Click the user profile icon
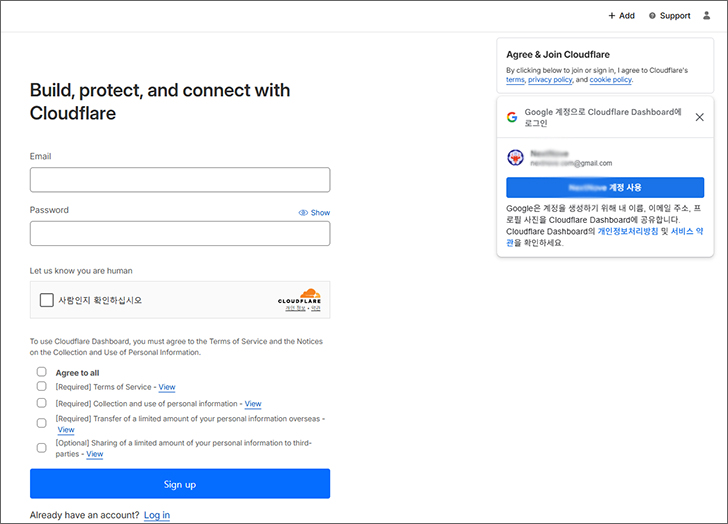Viewport: 728px width, 524px height. coord(707,16)
